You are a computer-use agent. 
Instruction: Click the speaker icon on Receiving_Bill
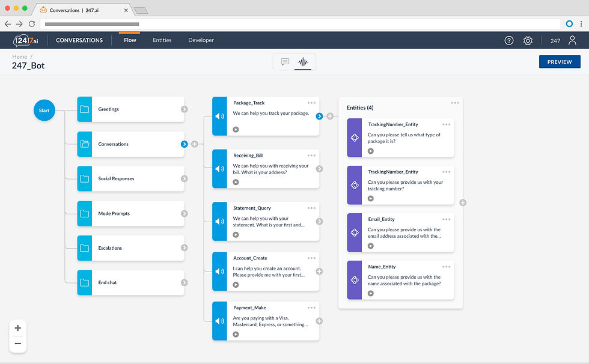click(220, 169)
